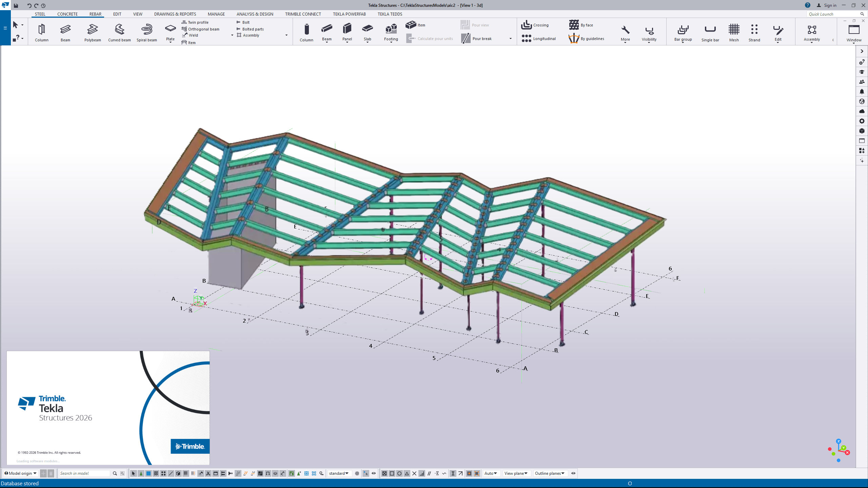The width and height of the screenshot is (868, 488).
Task: Open the ANALYSIS & DESIGN tab
Action: 255,14
